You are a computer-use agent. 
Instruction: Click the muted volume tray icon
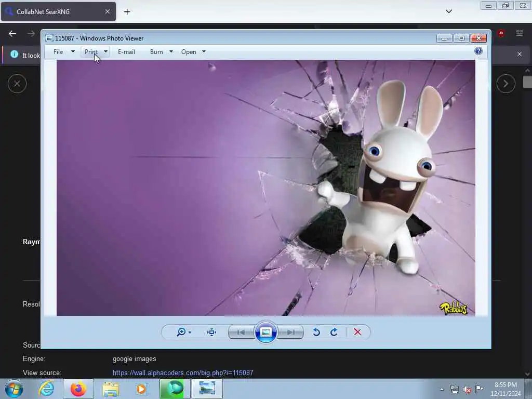point(467,390)
